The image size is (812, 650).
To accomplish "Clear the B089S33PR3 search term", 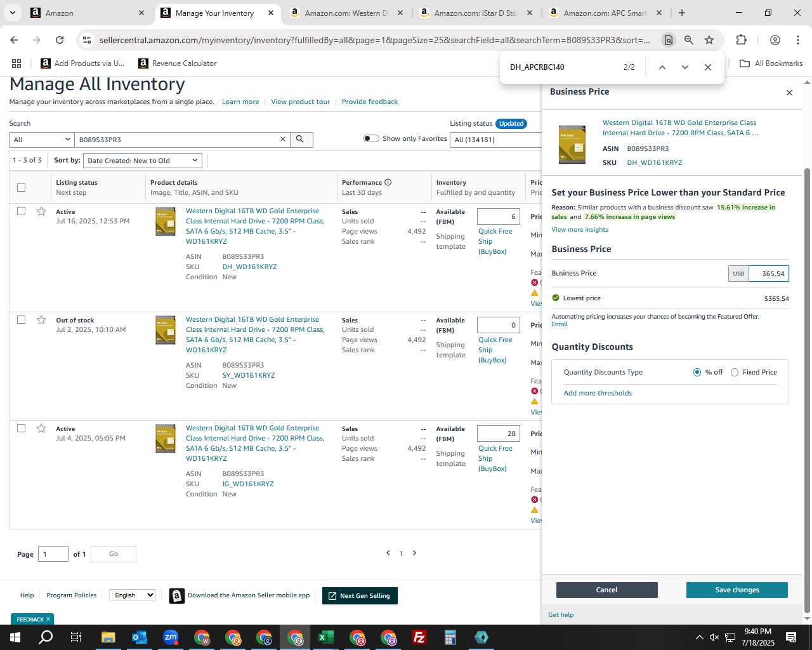I will coord(283,140).
